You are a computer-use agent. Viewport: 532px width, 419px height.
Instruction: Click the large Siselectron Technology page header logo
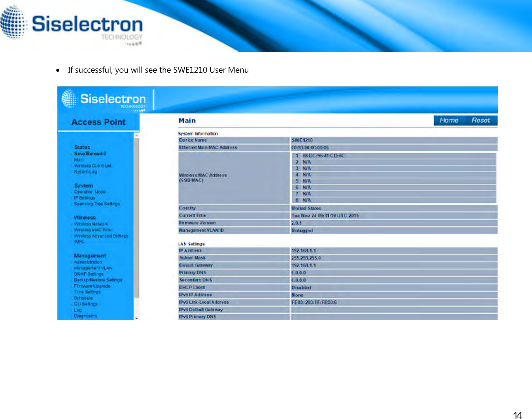tap(72, 25)
